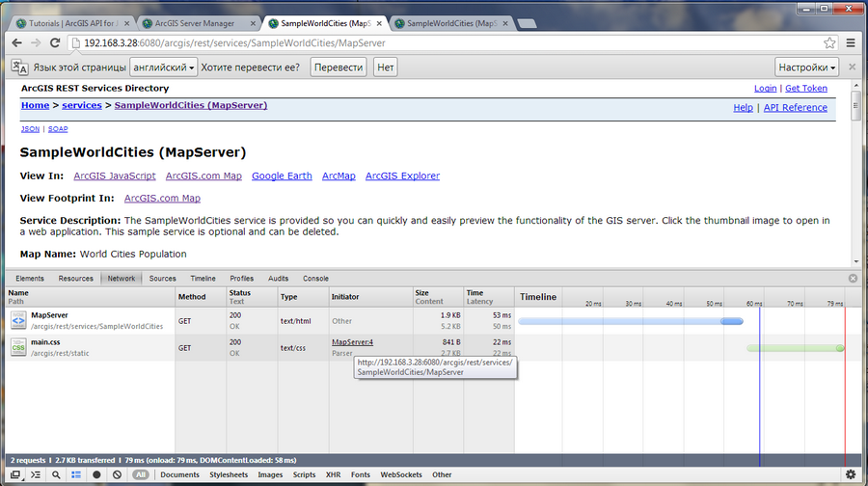868x486 pixels.
Task: Click the blue MapServer timeline bar
Action: pyautogui.click(x=631, y=321)
